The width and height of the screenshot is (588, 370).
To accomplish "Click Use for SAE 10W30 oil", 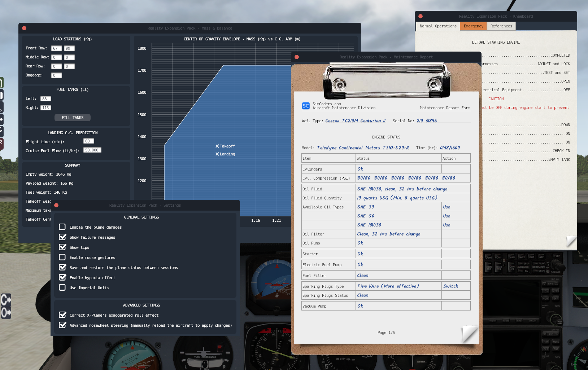I will pyautogui.click(x=447, y=225).
